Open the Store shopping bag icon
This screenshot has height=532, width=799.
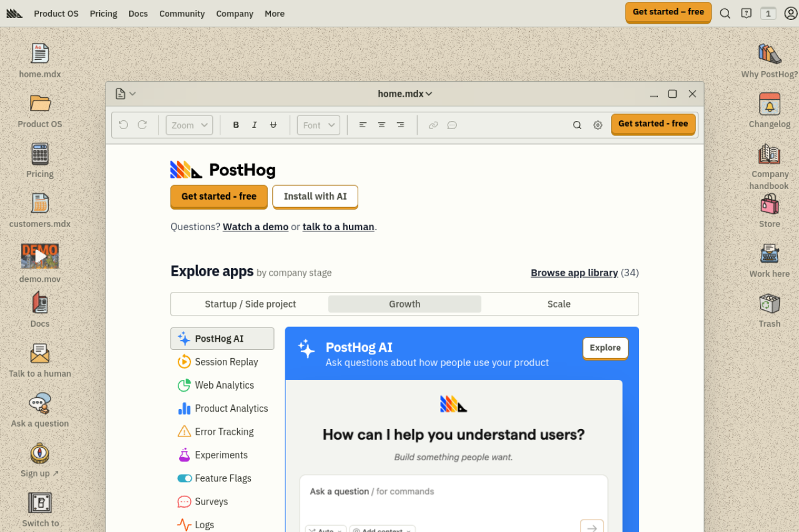pyautogui.click(x=769, y=204)
